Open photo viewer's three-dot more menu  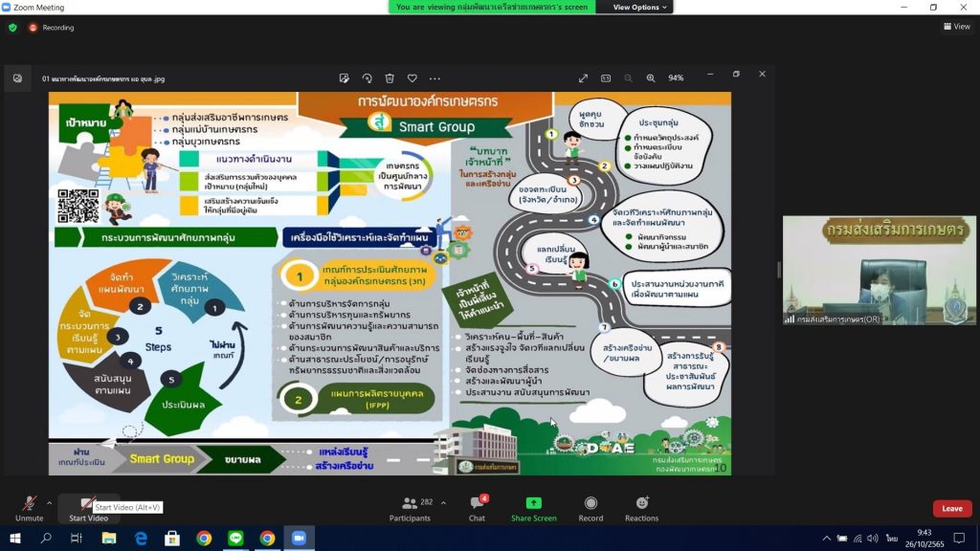435,78
